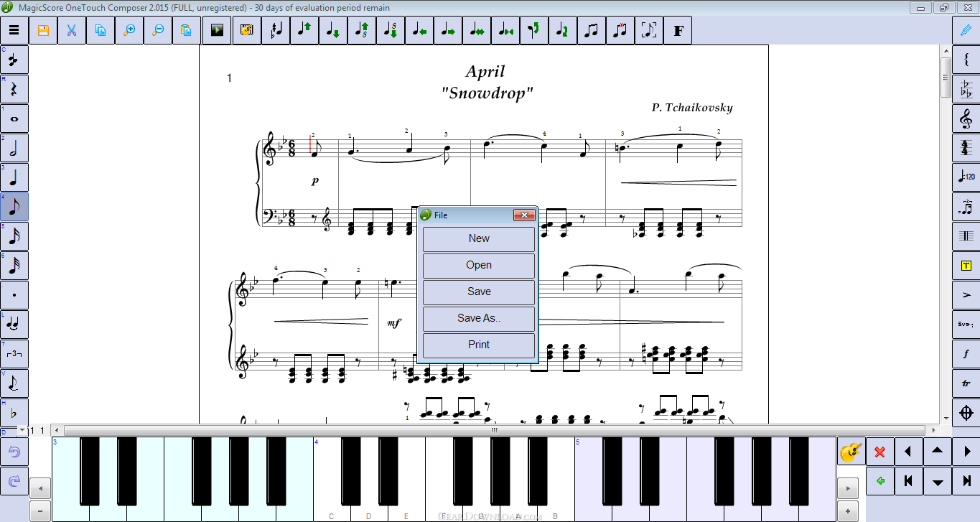Screen dimensions: 980x522
Task: Choose New in the File menu
Action: [x=479, y=239]
